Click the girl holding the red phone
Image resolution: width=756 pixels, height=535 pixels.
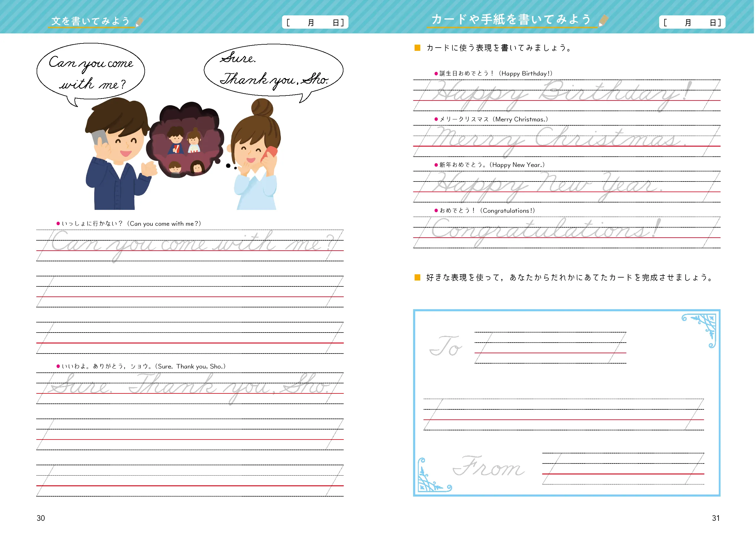click(254, 154)
